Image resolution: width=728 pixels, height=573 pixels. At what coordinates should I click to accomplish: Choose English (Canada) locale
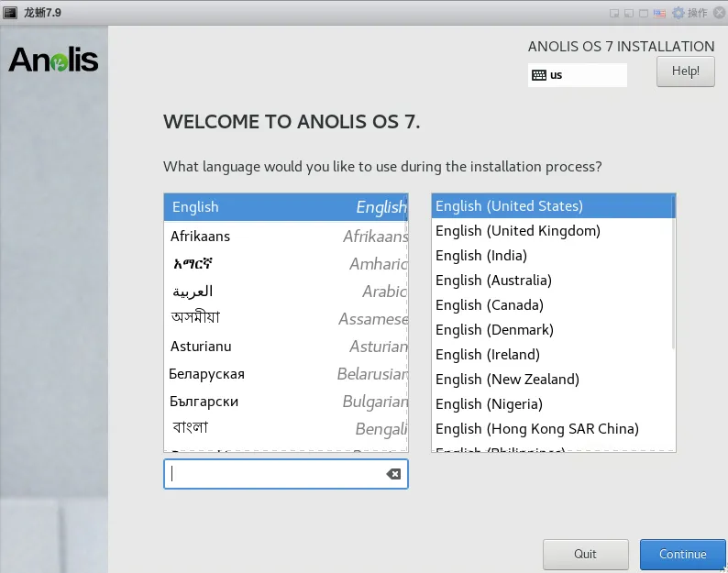pyautogui.click(x=552, y=305)
